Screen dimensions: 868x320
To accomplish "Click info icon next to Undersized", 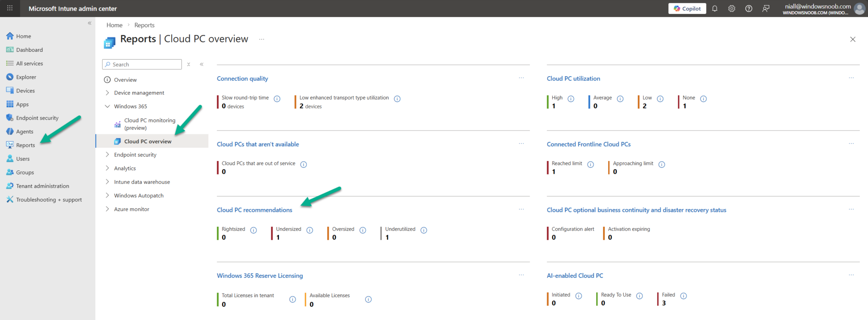I will 310,230.
